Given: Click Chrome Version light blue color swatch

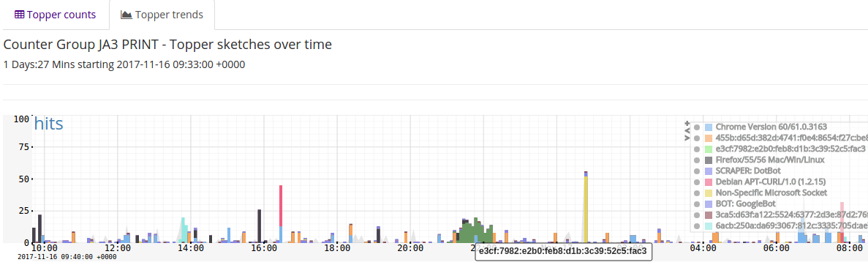Looking at the screenshot, I should click(709, 127).
